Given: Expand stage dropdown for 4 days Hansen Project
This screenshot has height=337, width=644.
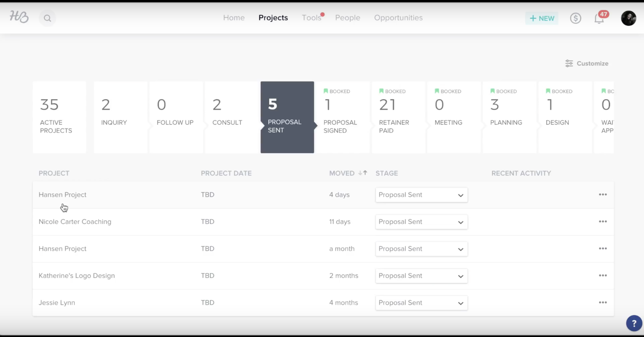Looking at the screenshot, I should [x=421, y=195].
